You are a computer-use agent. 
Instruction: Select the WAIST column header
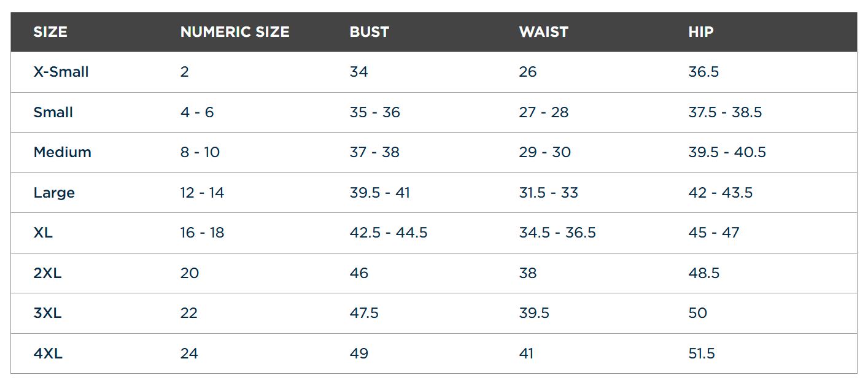click(x=543, y=32)
